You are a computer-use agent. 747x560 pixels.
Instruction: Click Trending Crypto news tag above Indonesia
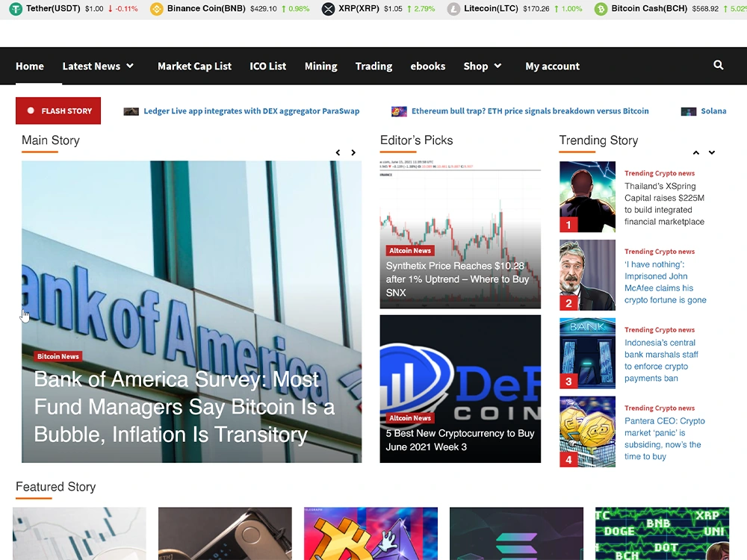(660, 329)
